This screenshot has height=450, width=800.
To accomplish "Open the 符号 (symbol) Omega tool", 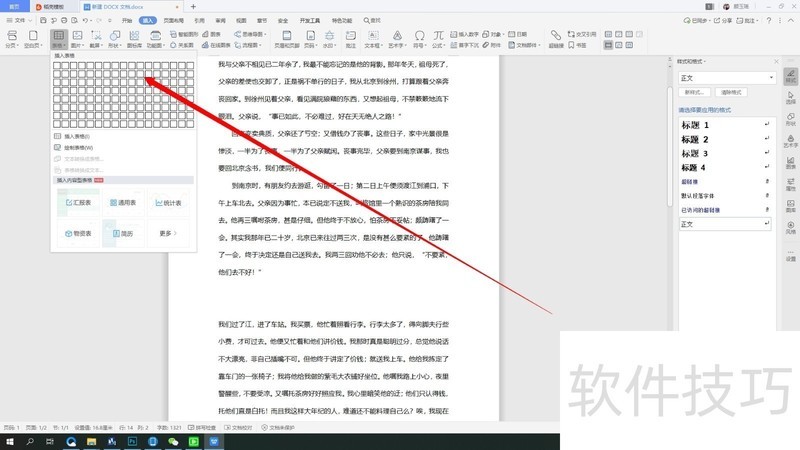I will click(x=419, y=39).
